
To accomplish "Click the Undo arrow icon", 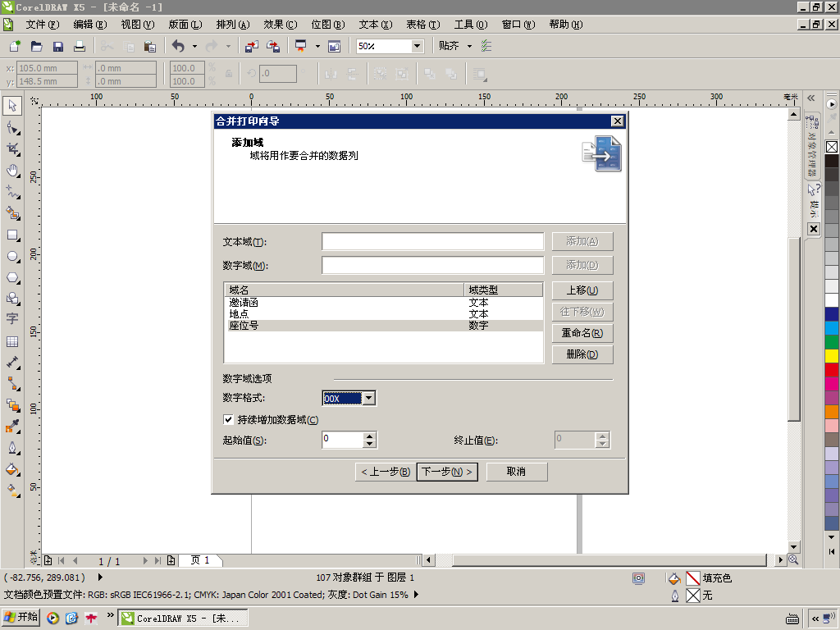I will [x=178, y=47].
